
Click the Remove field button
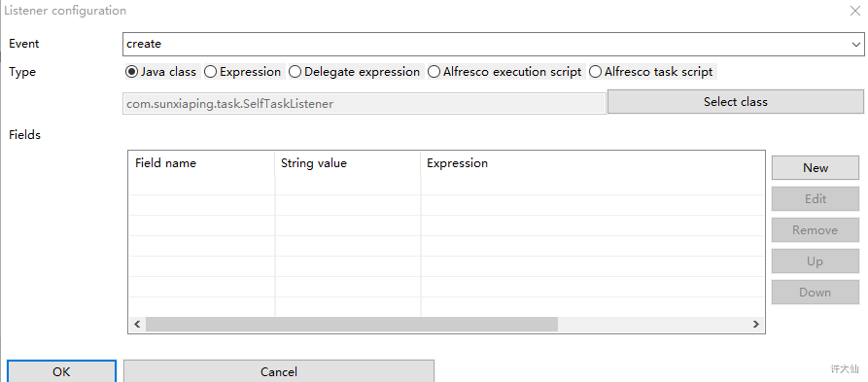(x=816, y=229)
